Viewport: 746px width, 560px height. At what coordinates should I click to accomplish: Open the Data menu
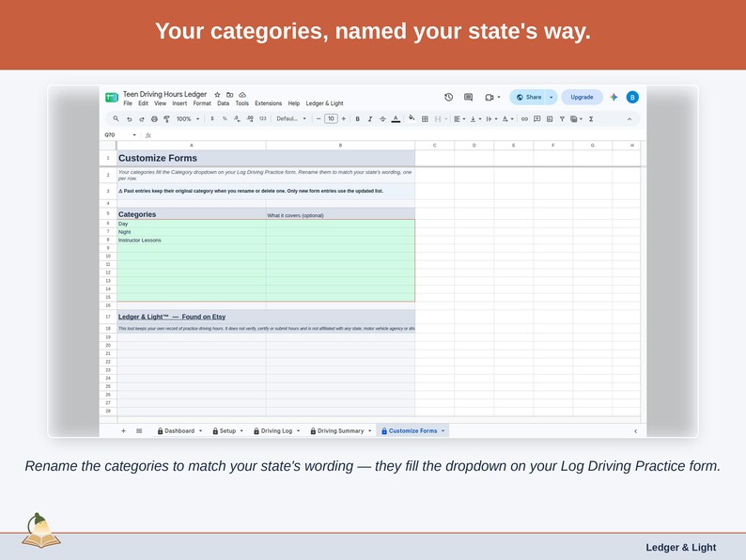point(223,103)
